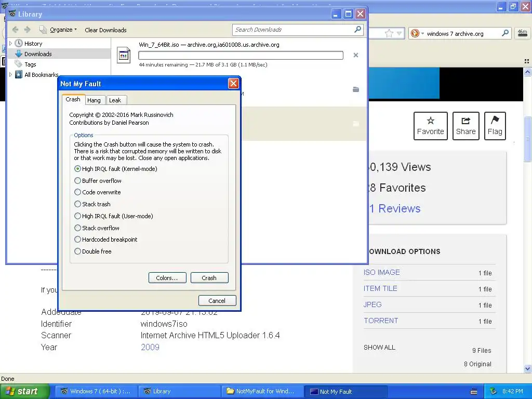Switch to NotMyFault folder taskbar item
This screenshot has height=399, width=532.
(262, 391)
